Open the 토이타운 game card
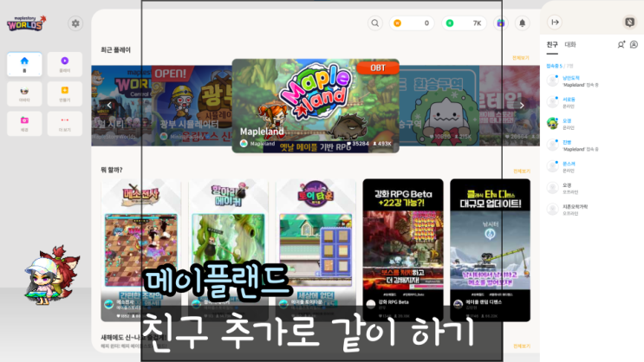This screenshot has width=644, height=362. [315, 250]
